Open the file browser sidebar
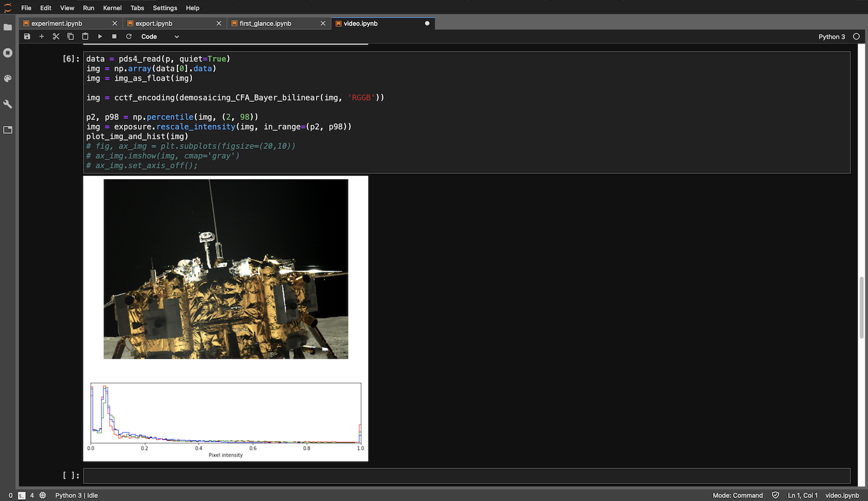Image resolution: width=868 pixels, height=501 pixels. click(x=8, y=27)
